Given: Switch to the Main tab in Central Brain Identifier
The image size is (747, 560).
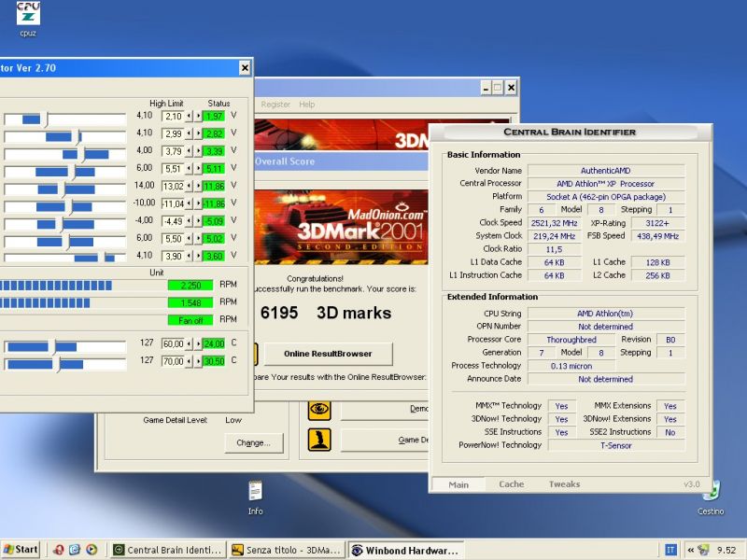Looking at the screenshot, I should click(x=458, y=484).
